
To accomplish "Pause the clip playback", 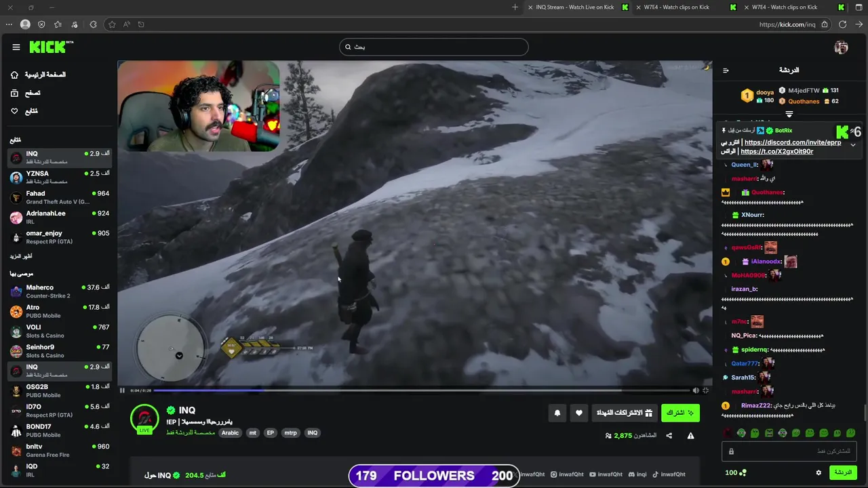I will pos(122,390).
